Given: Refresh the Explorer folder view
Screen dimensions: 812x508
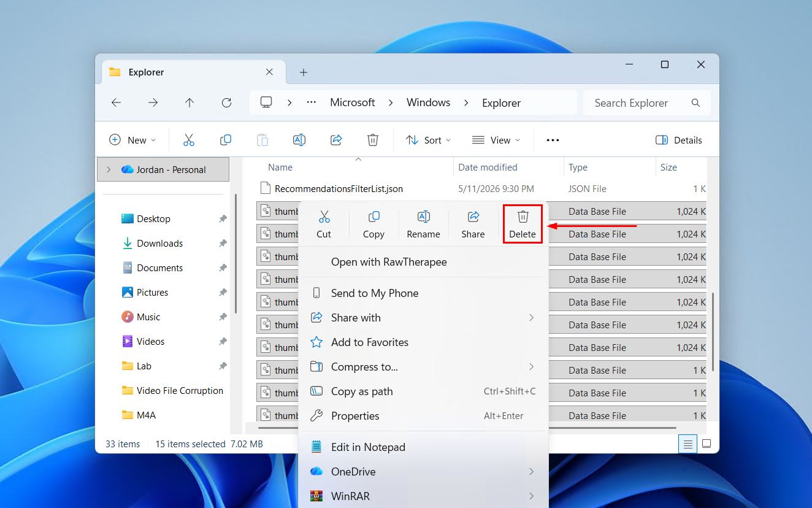Looking at the screenshot, I should [226, 103].
